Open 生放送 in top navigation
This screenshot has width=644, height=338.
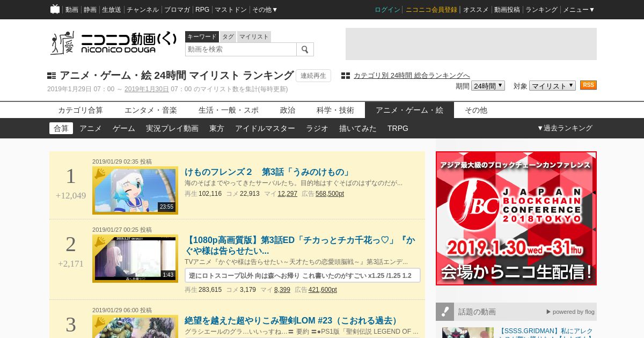112,10
